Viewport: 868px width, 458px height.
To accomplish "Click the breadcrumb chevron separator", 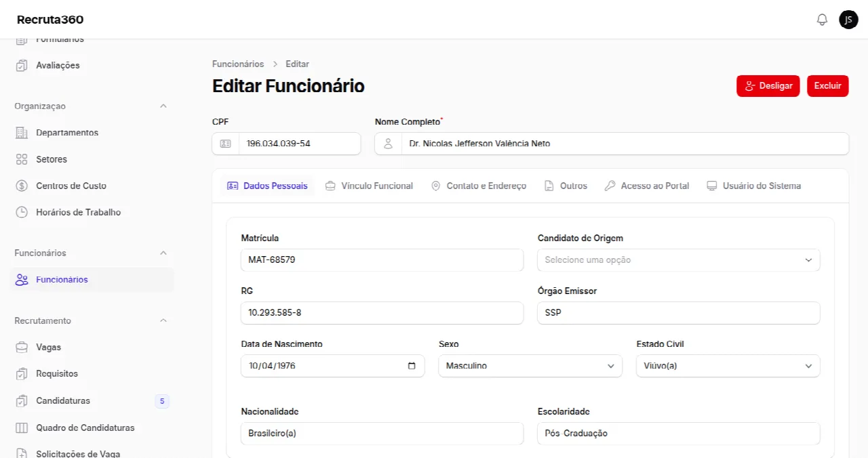I will (275, 64).
